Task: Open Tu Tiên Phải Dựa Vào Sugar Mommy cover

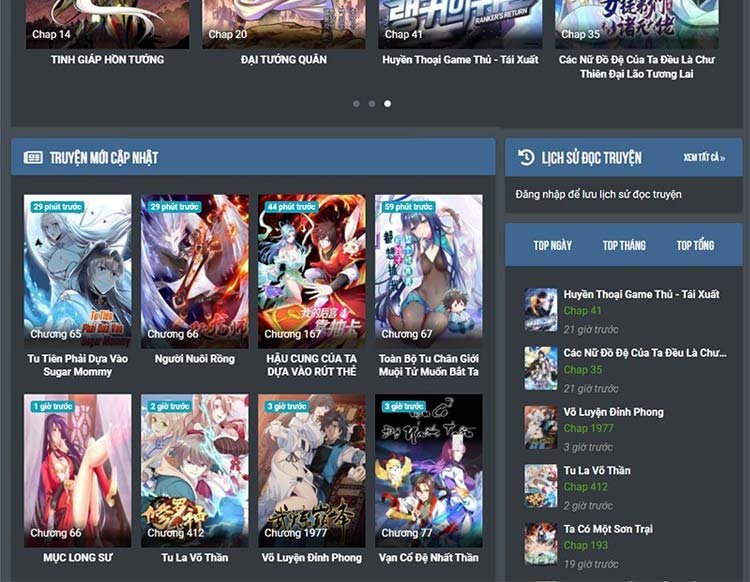Action: [x=77, y=270]
